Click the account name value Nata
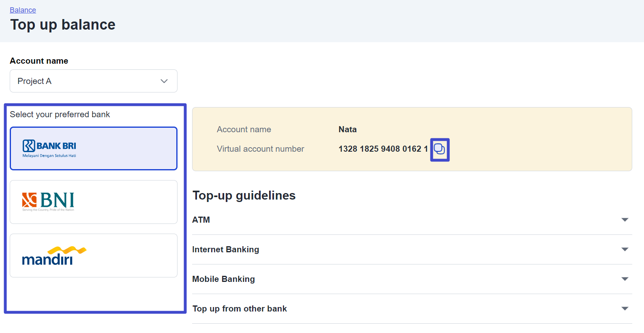 point(347,129)
